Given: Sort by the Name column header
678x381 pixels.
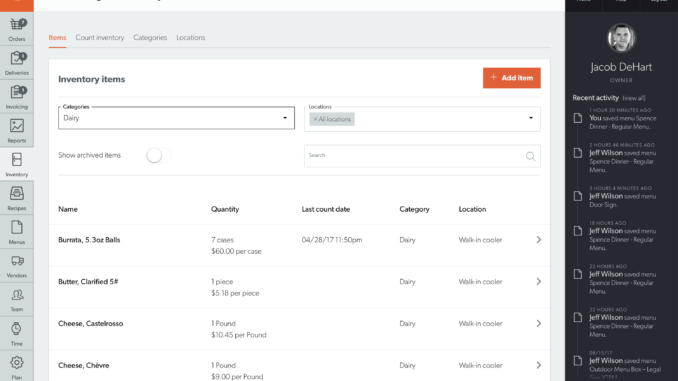Looking at the screenshot, I should 68,209.
